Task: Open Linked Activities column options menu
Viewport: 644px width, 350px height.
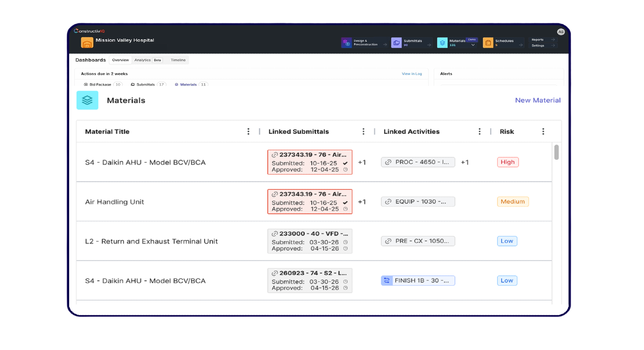Action: click(479, 132)
